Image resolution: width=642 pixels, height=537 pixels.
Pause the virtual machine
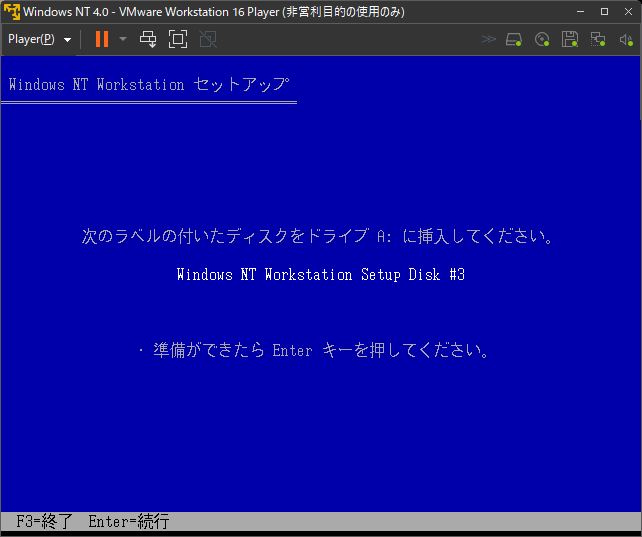pyautogui.click(x=102, y=39)
